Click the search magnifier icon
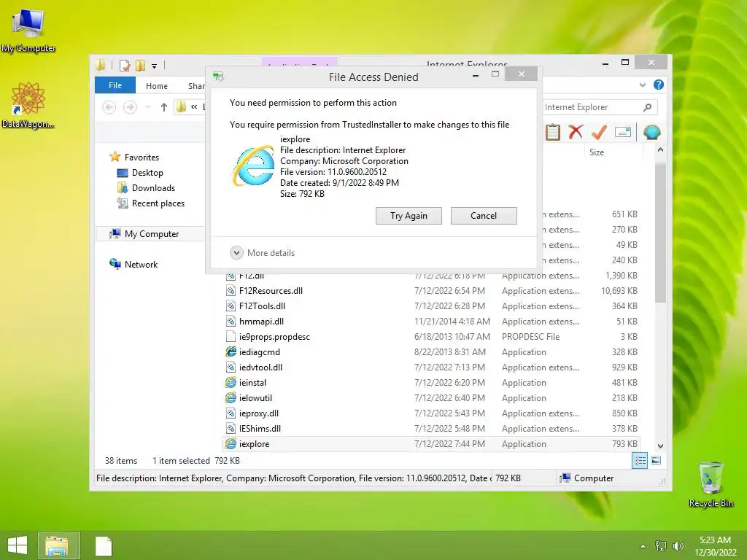Image resolution: width=747 pixels, height=560 pixels. click(x=648, y=107)
